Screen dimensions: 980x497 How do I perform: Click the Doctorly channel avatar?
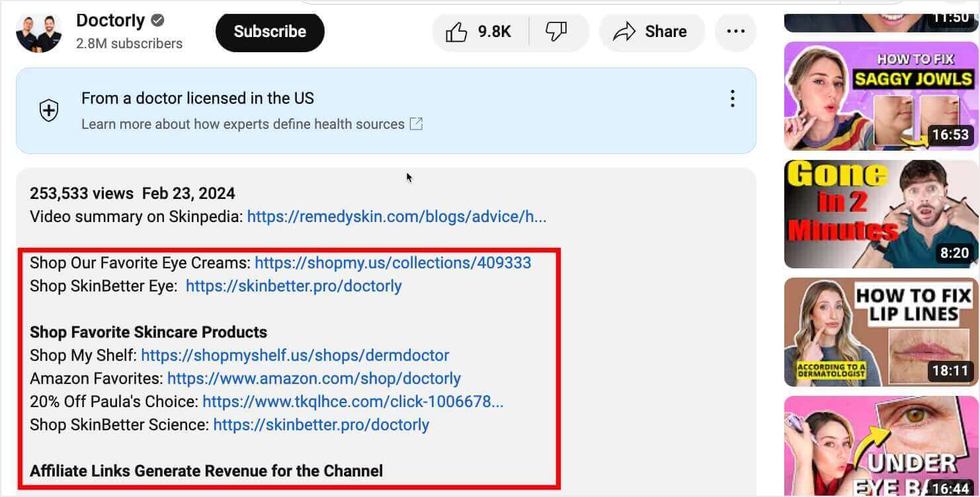[x=39, y=31]
